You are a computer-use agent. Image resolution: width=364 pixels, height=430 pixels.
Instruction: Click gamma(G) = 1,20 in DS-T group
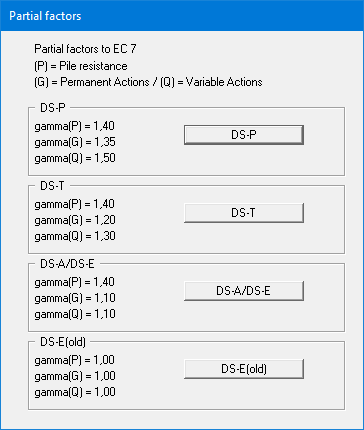75,220
